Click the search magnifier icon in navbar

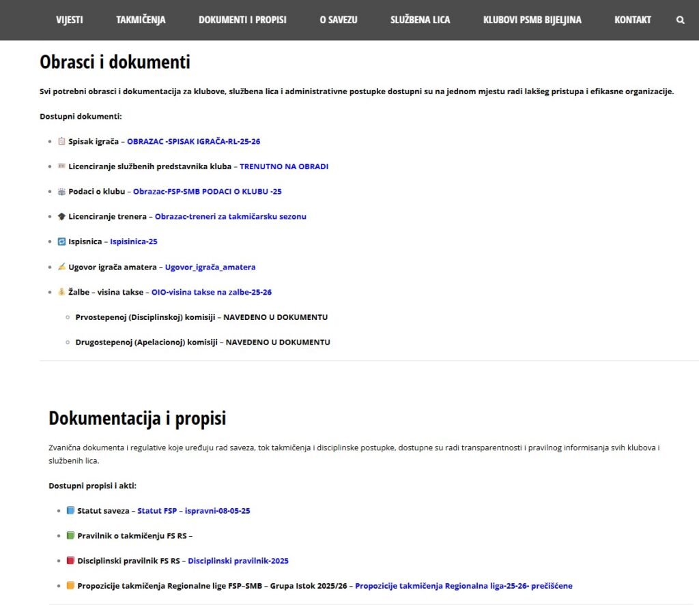680,20
